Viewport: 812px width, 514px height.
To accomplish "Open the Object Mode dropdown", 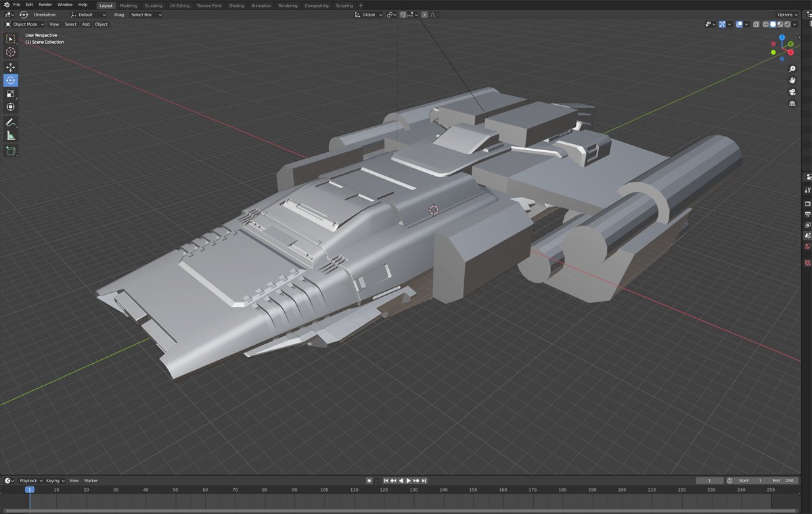I will coord(24,24).
